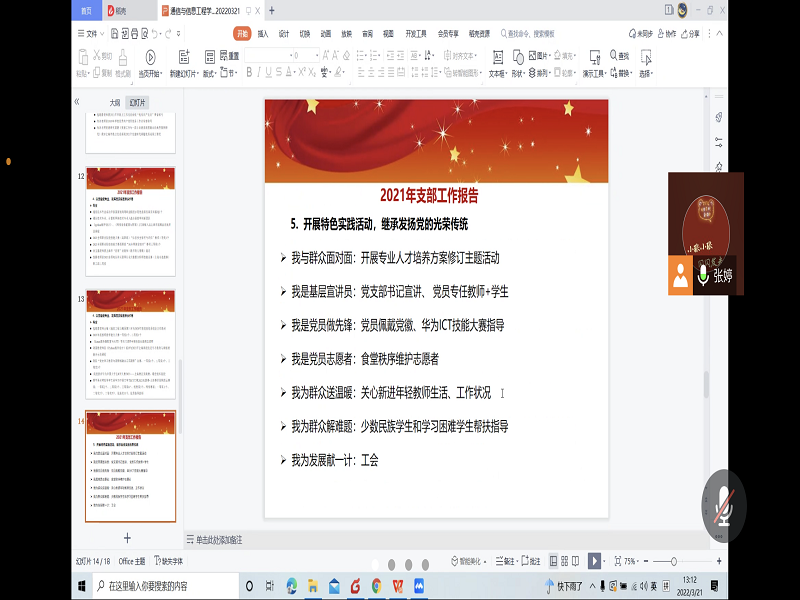Start slideshow from status bar play button
Image resolution: width=800 pixels, height=600 pixels.
(594, 561)
